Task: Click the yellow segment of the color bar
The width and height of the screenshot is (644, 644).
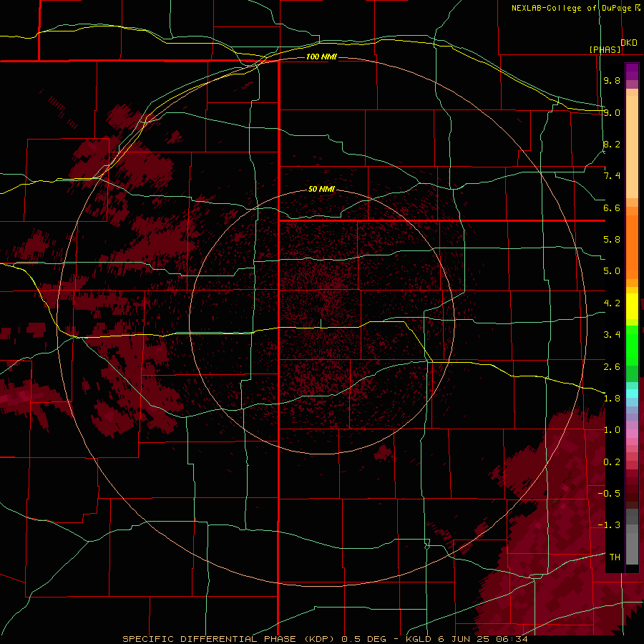Action: click(x=632, y=306)
